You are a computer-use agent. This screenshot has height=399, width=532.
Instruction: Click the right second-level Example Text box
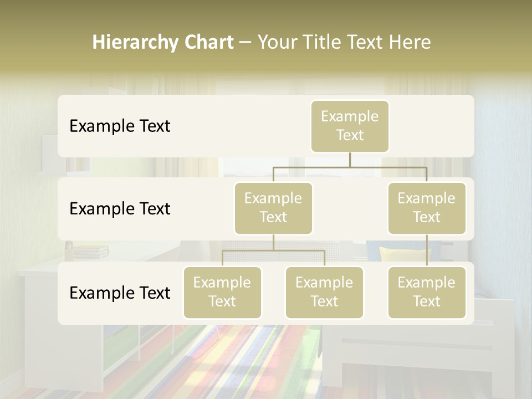click(x=427, y=208)
